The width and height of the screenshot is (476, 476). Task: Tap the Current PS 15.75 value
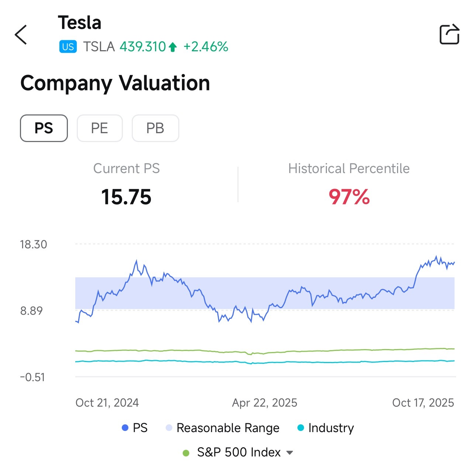coord(126,197)
